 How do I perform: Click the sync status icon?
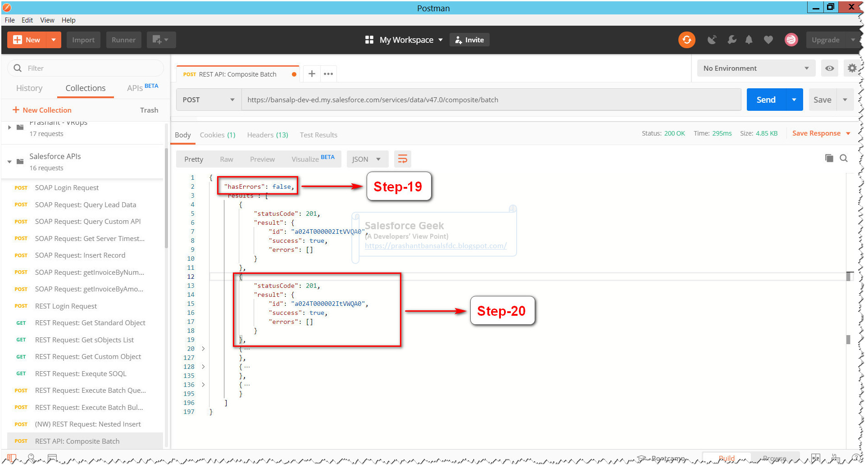pos(686,40)
